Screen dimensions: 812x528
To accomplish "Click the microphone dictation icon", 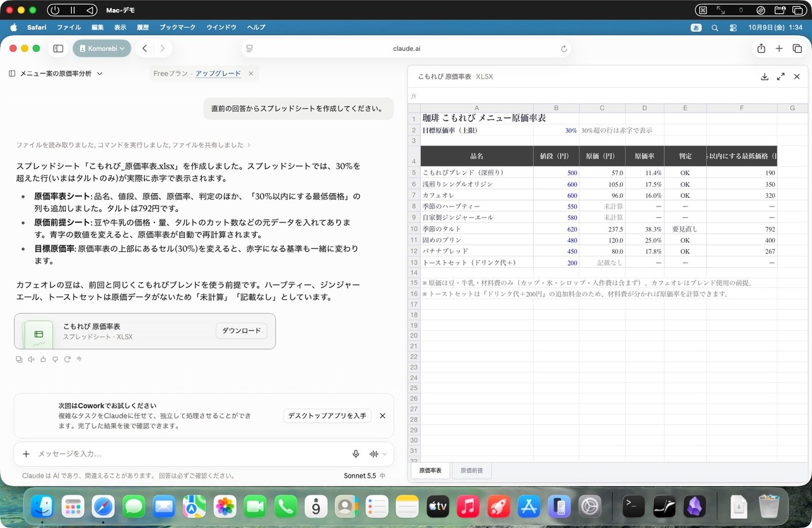I will coord(356,454).
